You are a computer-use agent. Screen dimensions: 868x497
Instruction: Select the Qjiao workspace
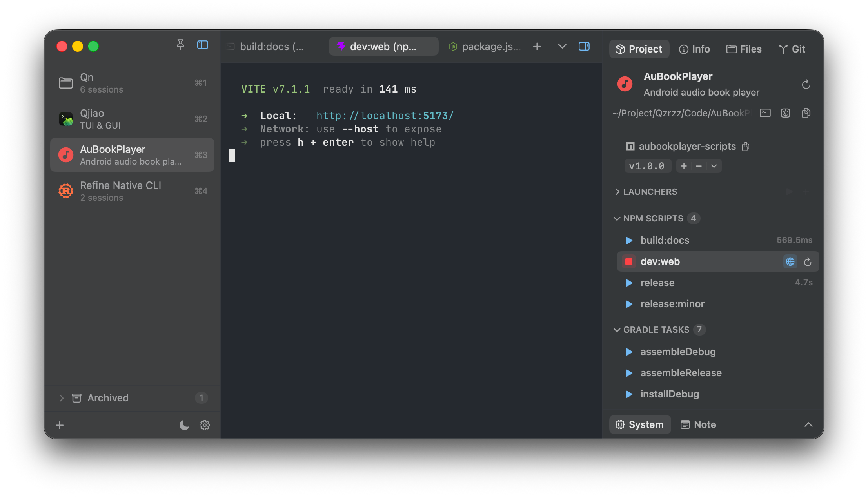pyautogui.click(x=132, y=119)
